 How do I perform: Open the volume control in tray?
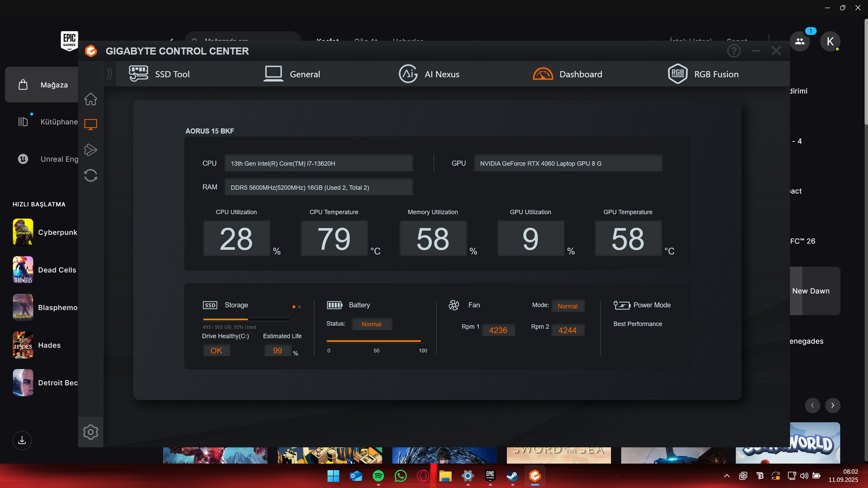click(804, 476)
